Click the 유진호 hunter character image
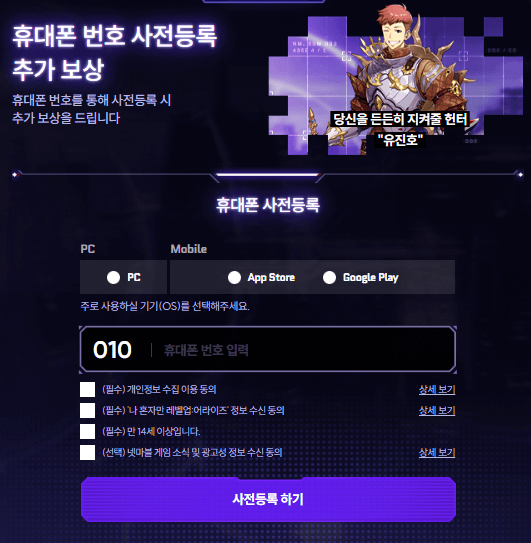Viewport: 531px width, 543px height. (396, 81)
